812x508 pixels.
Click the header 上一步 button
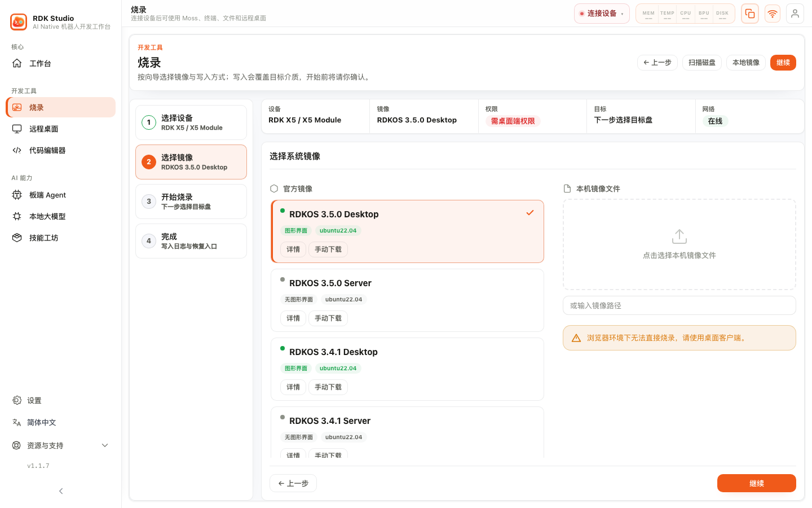click(x=657, y=63)
